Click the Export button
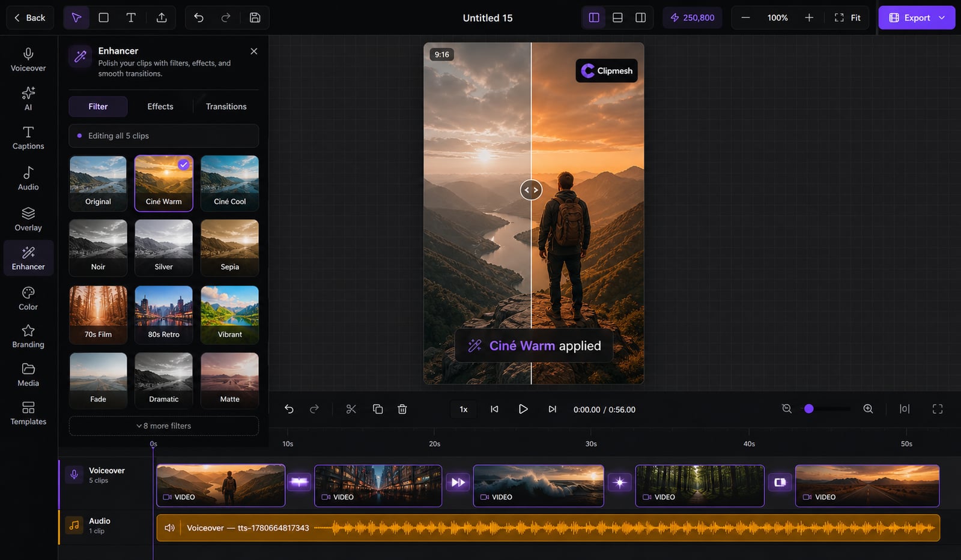The height and width of the screenshot is (560, 961). click(917, 17)
